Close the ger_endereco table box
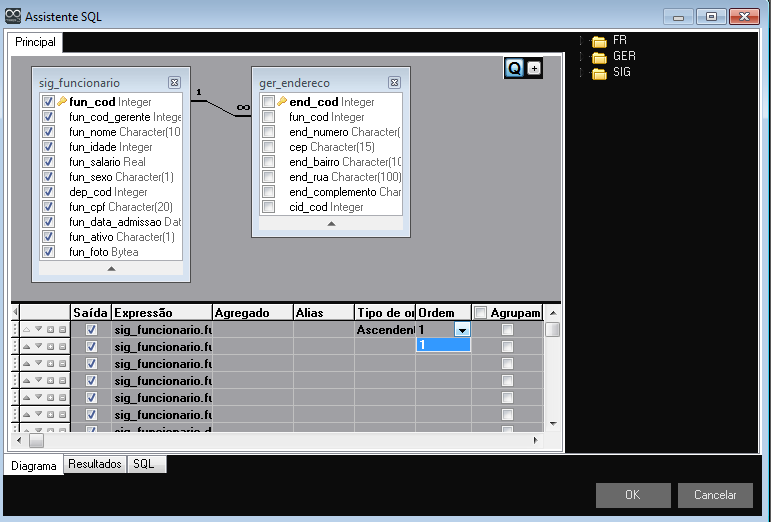Image resolution: width=771 pixels, height=522 pixels. pos(400,83)
